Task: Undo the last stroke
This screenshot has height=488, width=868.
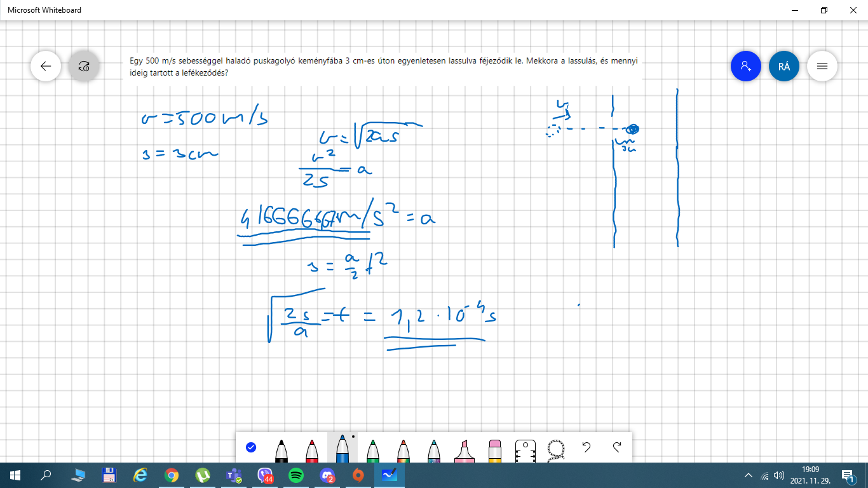Action: point(587,447)
